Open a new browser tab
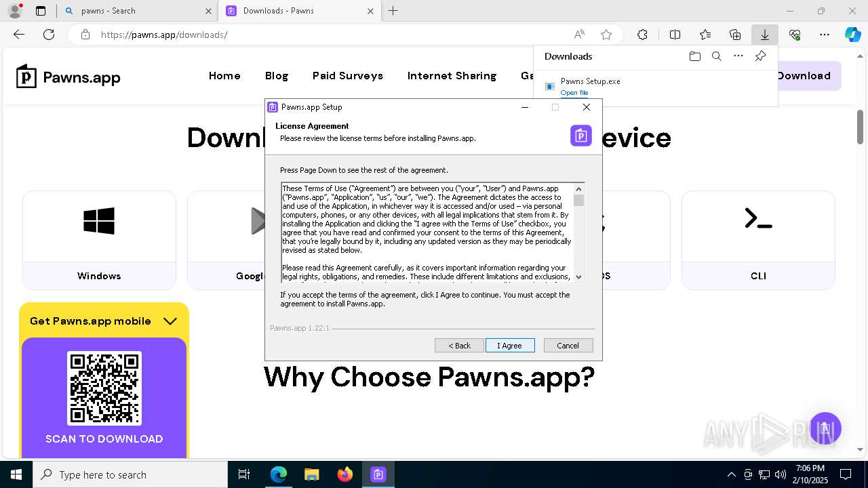The image size is (868, 488). click(x=393, y=11)
